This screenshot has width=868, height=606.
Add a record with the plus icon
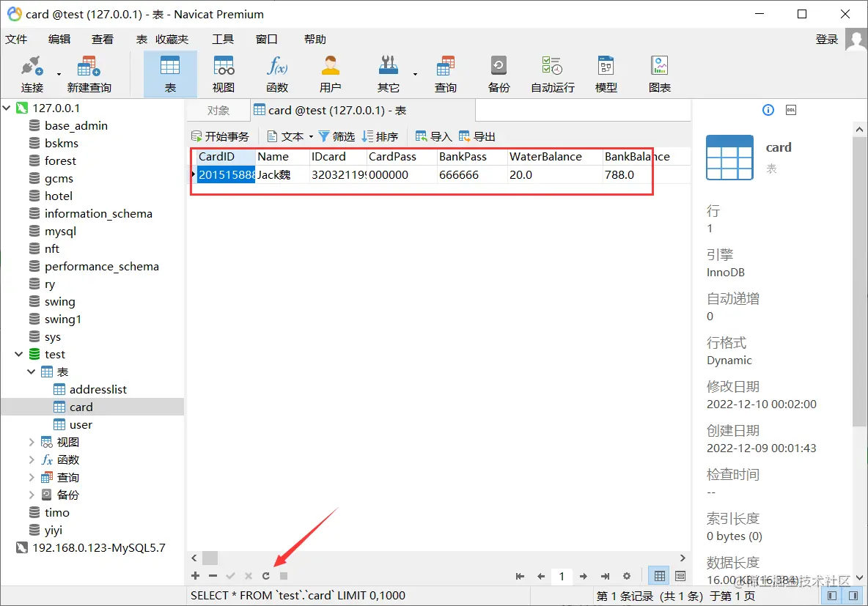[196, 576]
